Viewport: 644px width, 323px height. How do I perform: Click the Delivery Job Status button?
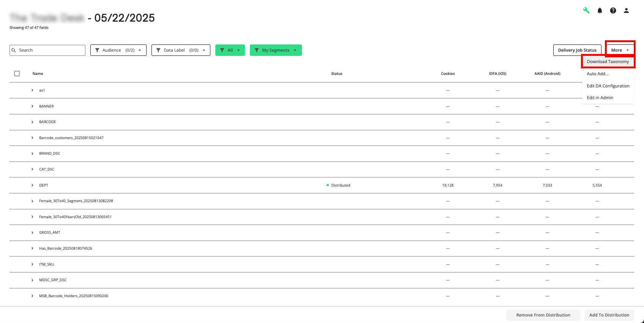[577, 50]
